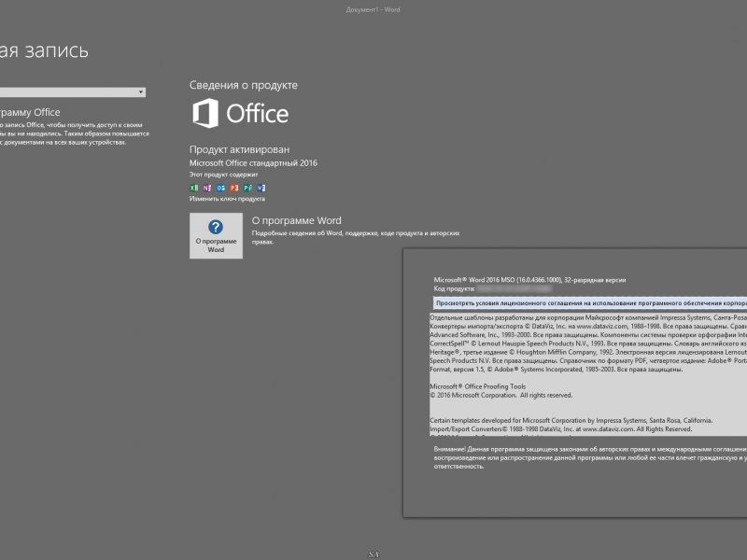Click the Certain templates developed line
The width and height of the screenshot is (747, 560).
click(x=571, y=421)
